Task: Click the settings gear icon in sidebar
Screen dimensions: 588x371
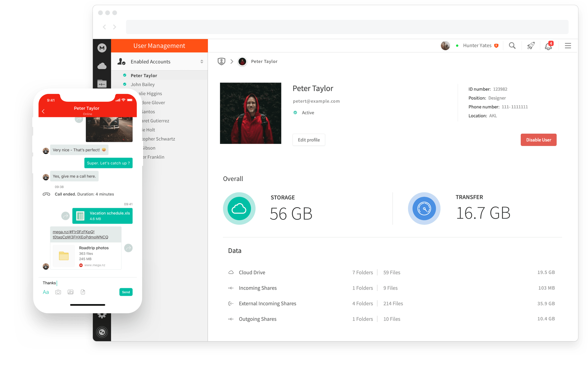Action: coord(102,315)
